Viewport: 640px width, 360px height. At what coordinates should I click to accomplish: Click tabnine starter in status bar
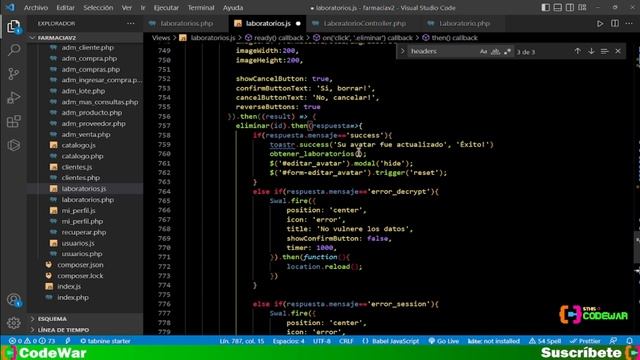click(x=105, y=341)
